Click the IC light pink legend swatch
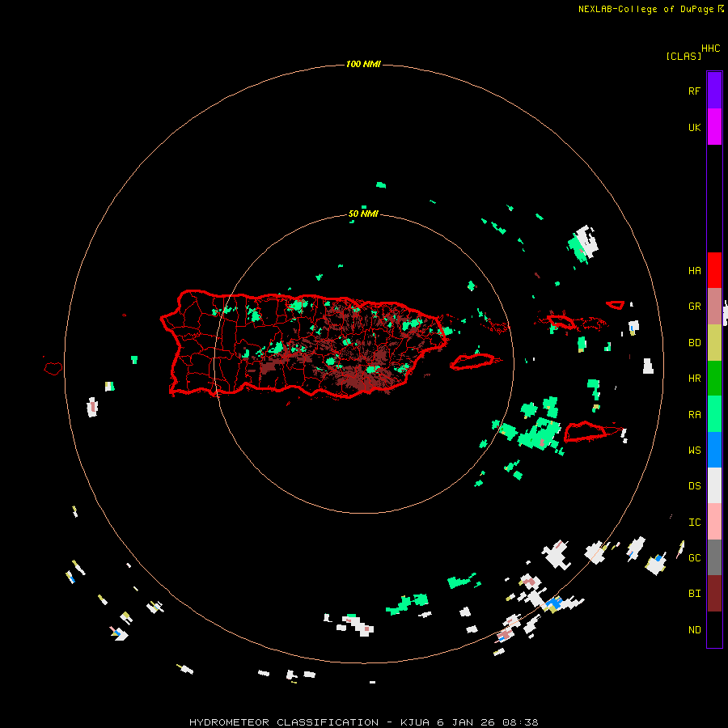Viewport: 728px width, 728px height. pyautogui.click(x=714, y=522)
